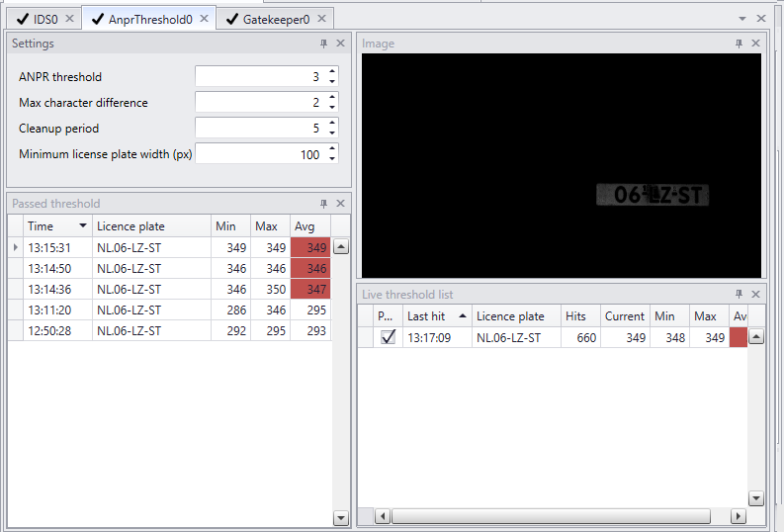This screenshot has width=784, height=532.
Task: Click the red Avg cell 347
Action: 310,289
